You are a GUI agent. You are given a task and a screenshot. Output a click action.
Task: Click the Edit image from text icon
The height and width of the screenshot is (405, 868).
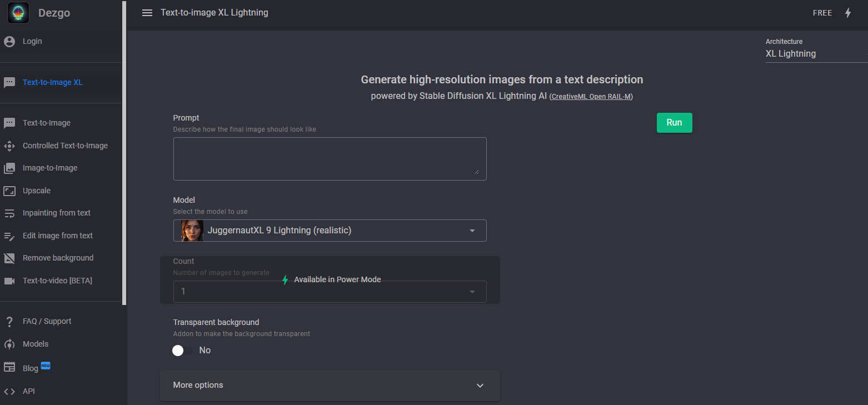pos(9,236)
